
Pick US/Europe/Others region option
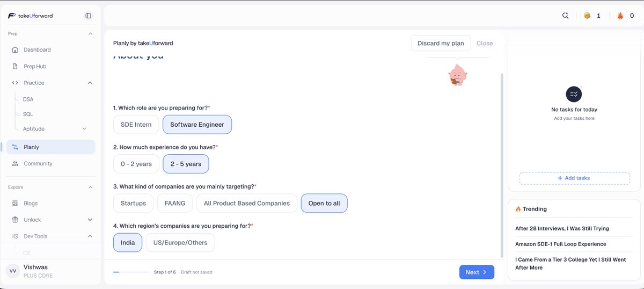[180, 243]
